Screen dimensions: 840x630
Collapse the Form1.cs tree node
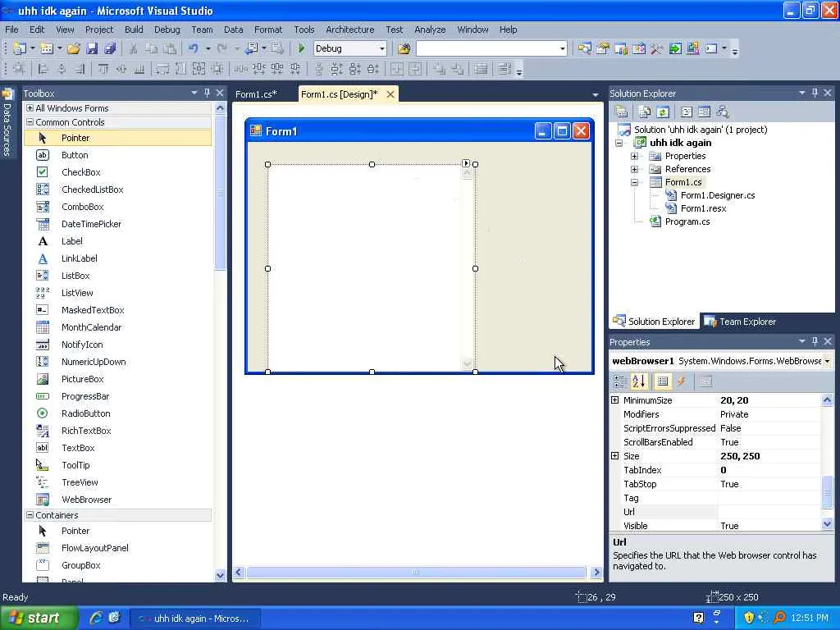634,182
